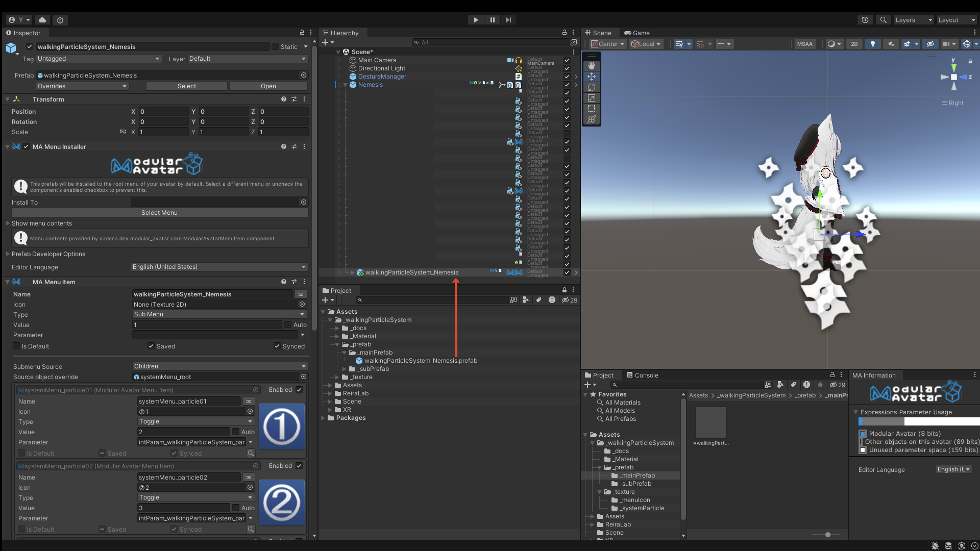The width and height of the screenshot is (980, 551).
Task: Select the Hand (View) tool in Scene
Action: [592, 66]
